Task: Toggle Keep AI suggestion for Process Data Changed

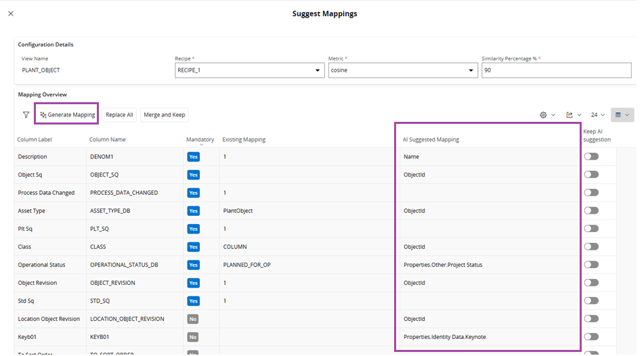Action: pos(591,193)
